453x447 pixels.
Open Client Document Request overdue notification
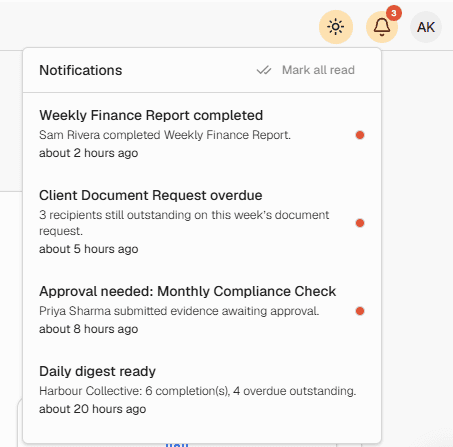pos(202,222)
